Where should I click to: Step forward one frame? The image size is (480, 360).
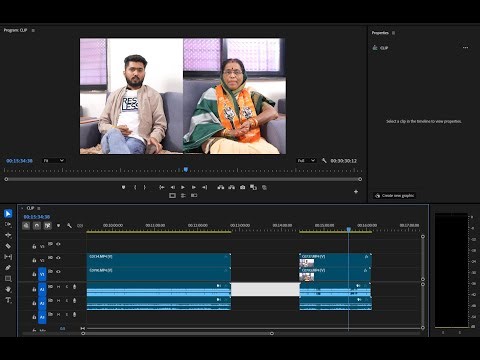tap(194, 187)
